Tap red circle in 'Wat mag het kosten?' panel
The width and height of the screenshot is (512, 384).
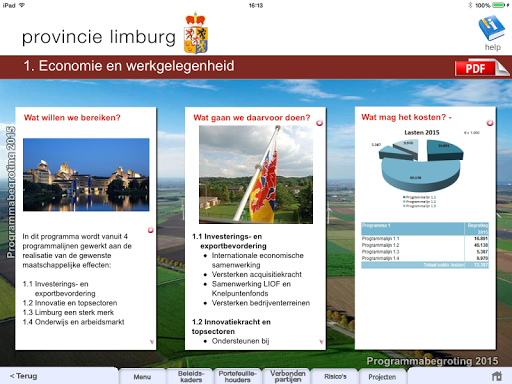point(490,123)
